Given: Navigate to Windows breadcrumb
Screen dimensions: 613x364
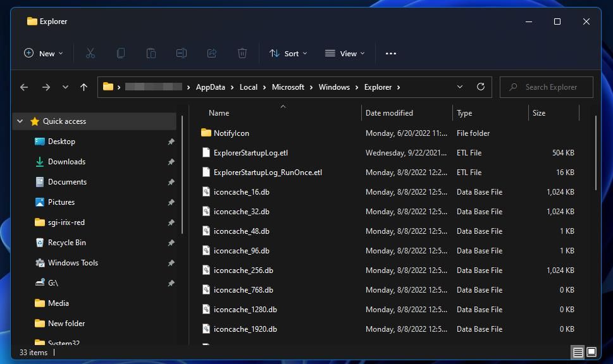Looking at the screenshot, I should pos(334,87).
